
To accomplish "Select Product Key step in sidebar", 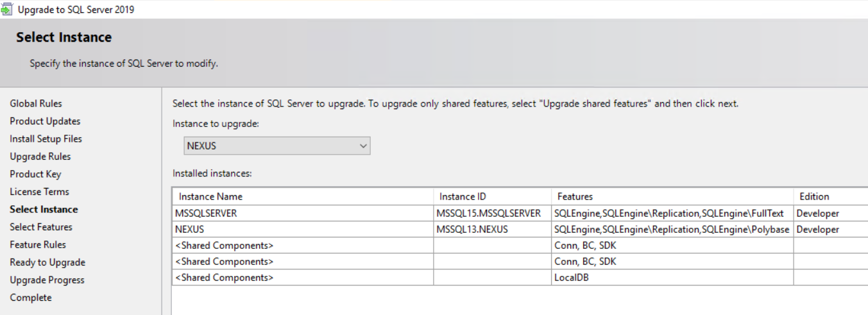I will click(35, 174).
